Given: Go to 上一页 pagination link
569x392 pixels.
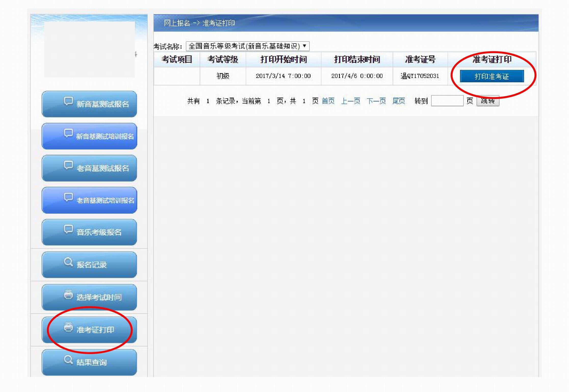Looking at the screenshot, I should (x=351, y=101).
